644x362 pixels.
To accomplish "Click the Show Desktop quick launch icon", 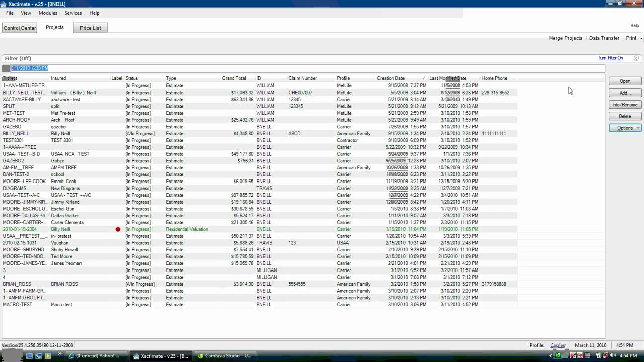I will point(29,356).
